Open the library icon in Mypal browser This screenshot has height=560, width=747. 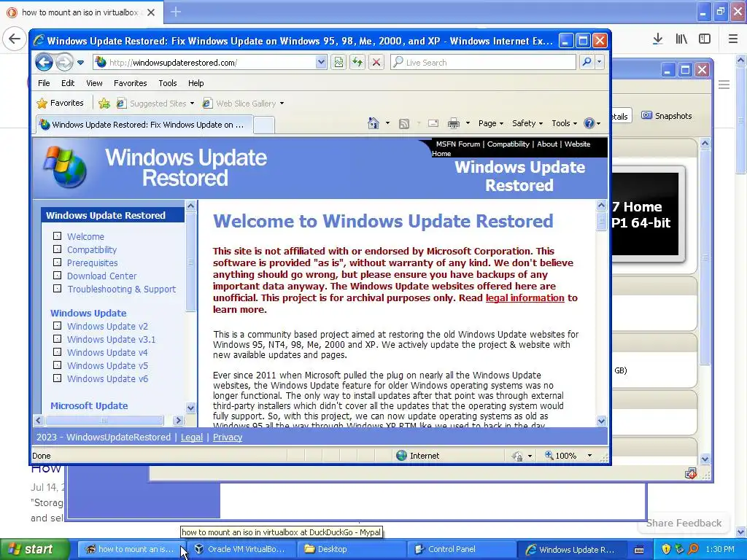(681, 39)
